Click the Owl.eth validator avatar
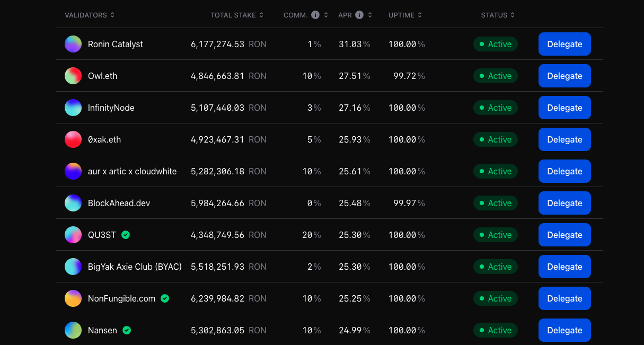Screen dimensions: 644x345 point(73,76)
